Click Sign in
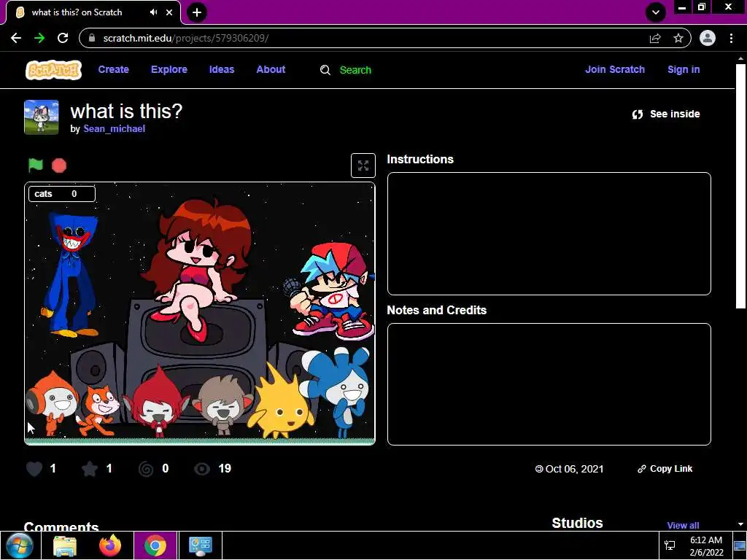 684,69
